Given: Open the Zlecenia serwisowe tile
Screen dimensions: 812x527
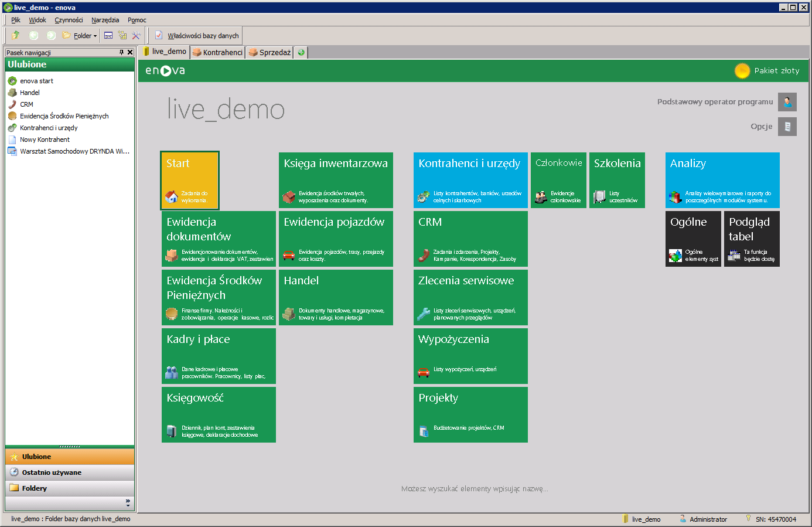Looking at the screenshot, I should click(470, 297).
